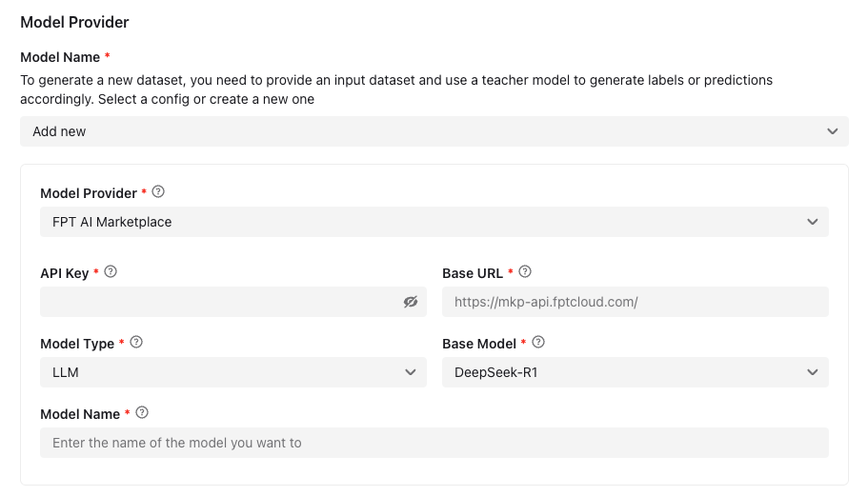868x496 pixels.
Task: Expand the DeepSeek-R1 base model dropdown
Action: point(635,372)
